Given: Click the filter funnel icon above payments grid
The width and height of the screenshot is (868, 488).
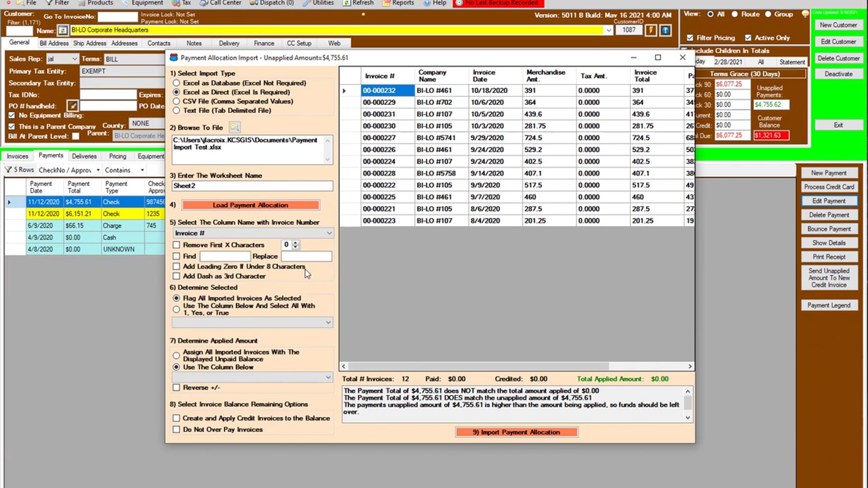Looking at the screenshot, I should tap(8, 170).
